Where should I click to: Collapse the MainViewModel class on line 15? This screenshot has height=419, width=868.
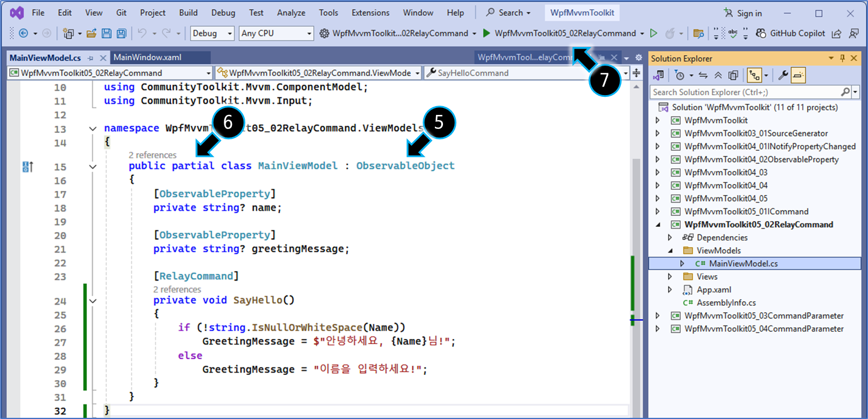(93, 167)
